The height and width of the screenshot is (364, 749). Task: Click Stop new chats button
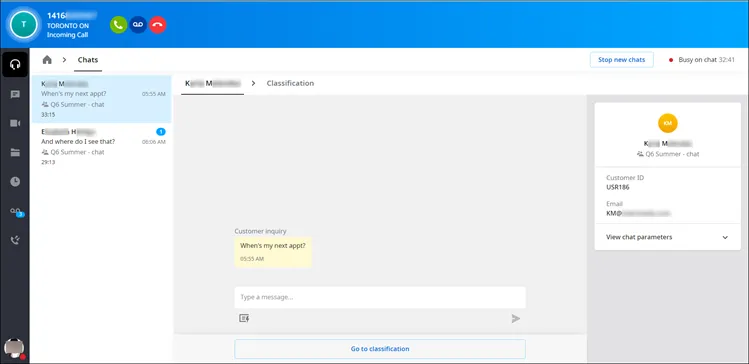pyautogui.click(x=621, y=60)
